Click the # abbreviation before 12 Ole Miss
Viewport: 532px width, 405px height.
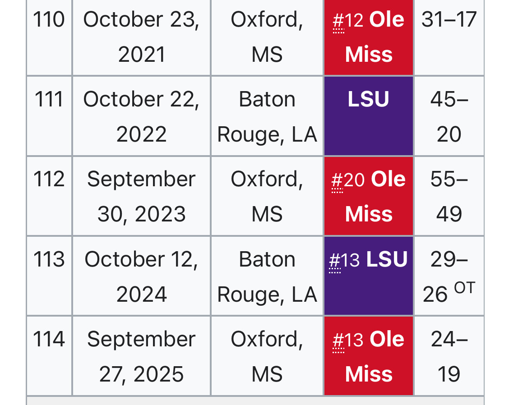[x=338, y=20]
